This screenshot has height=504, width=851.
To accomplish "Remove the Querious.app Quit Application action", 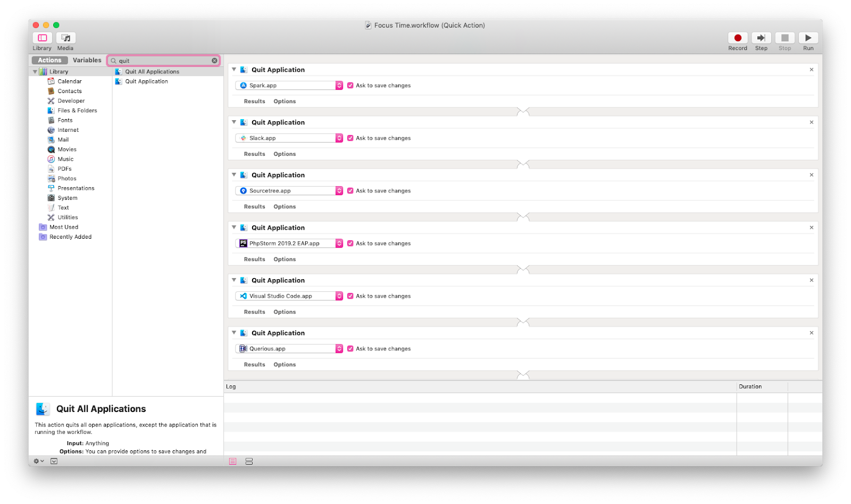I will 811,333.
